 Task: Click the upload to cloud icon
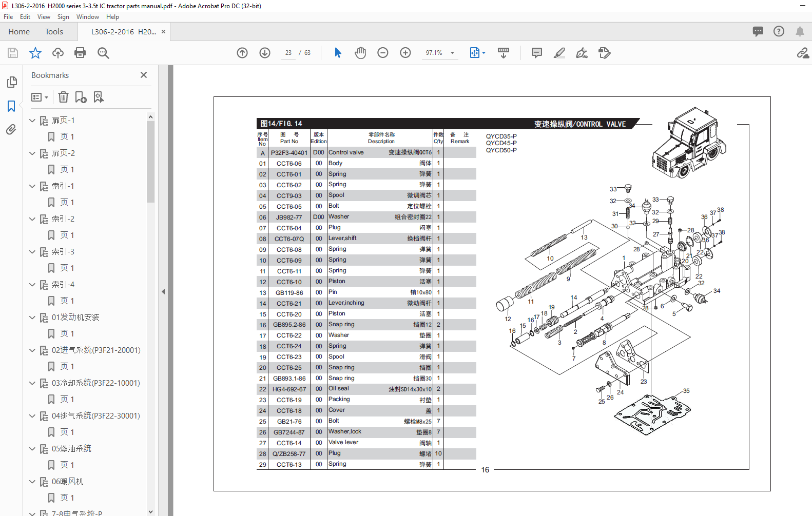point(58,53)
